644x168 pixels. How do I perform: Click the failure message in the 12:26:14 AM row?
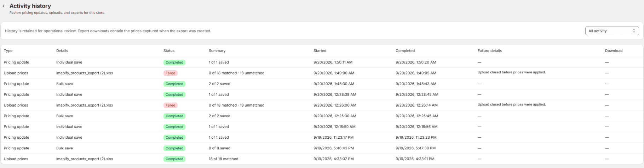(x=512, y=104)
